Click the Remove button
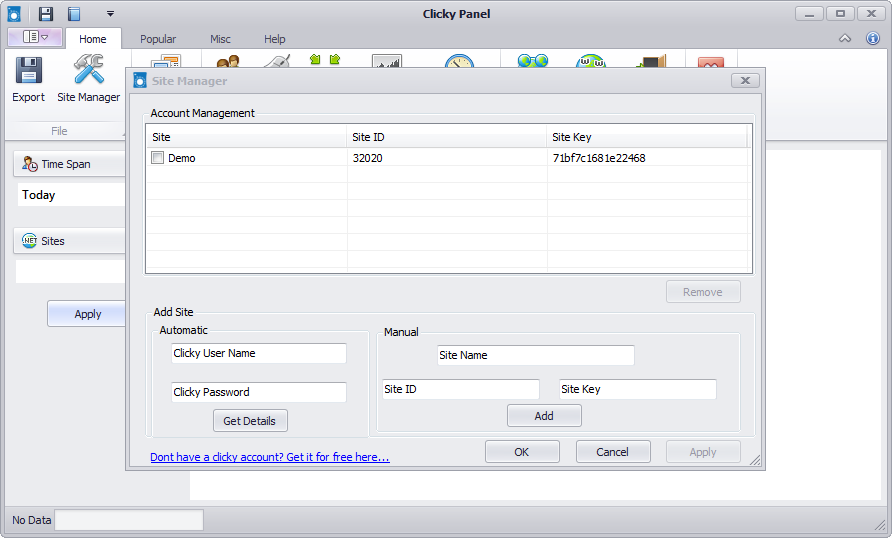The width and height of the screenshot is (892, 538). 703,292
